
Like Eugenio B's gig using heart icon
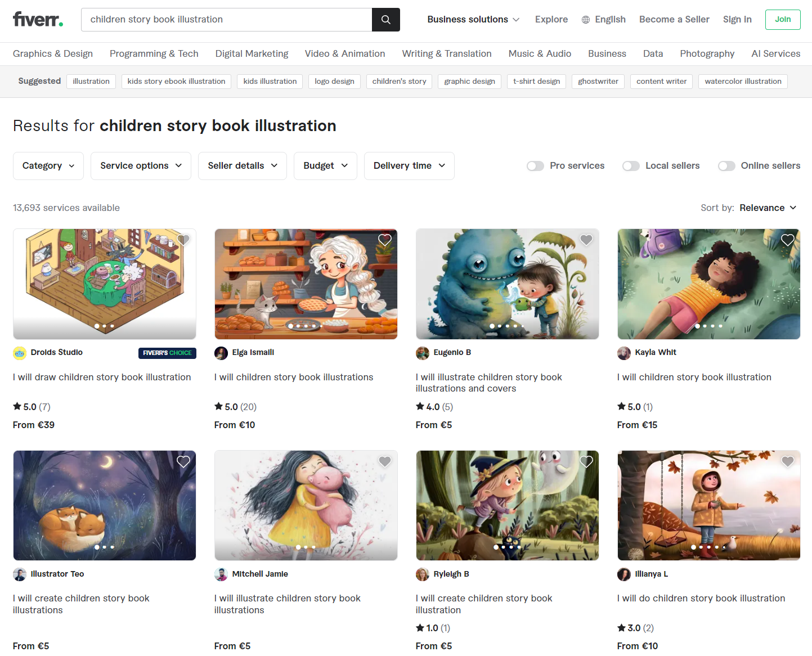tap(586, 240)
